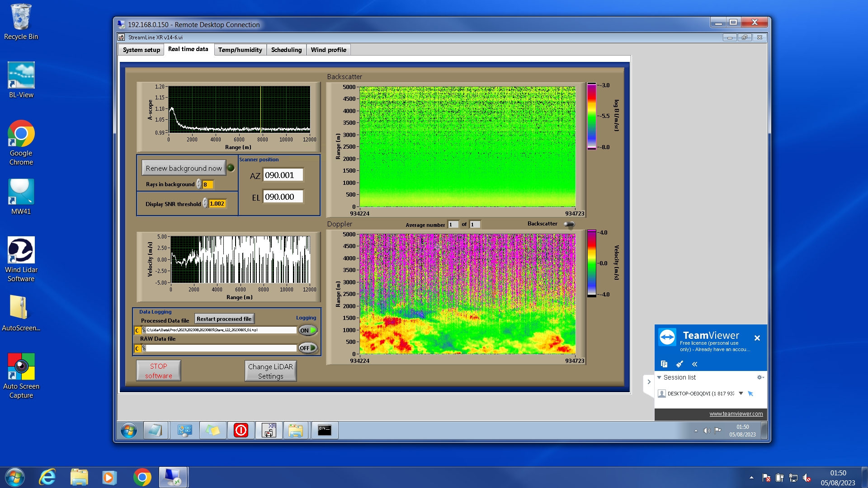The width and height of the screenshot is (868, 488).
Task: Toggle Processed Data file logging ON switch
Action: 307,330
